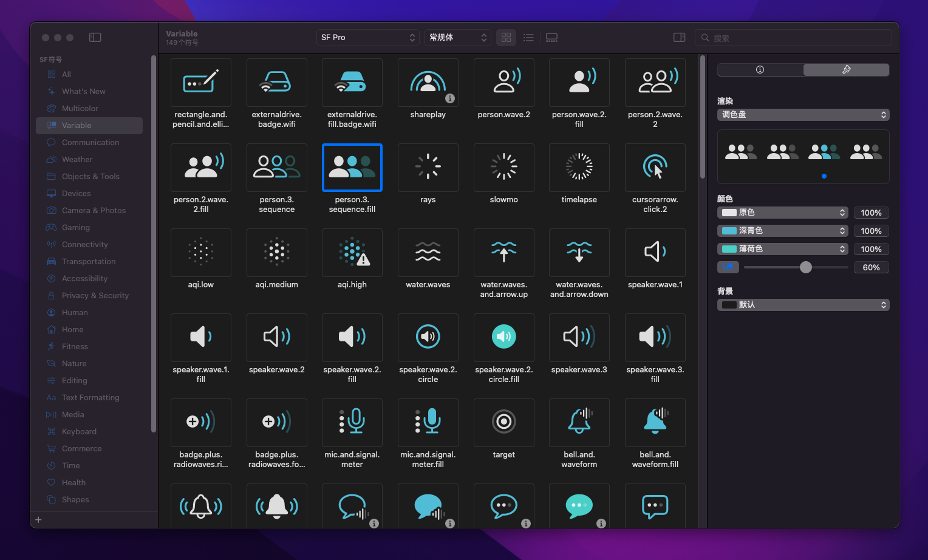Select the shareplay symbol
Screen dimensions: 928x560
[428, 83]
